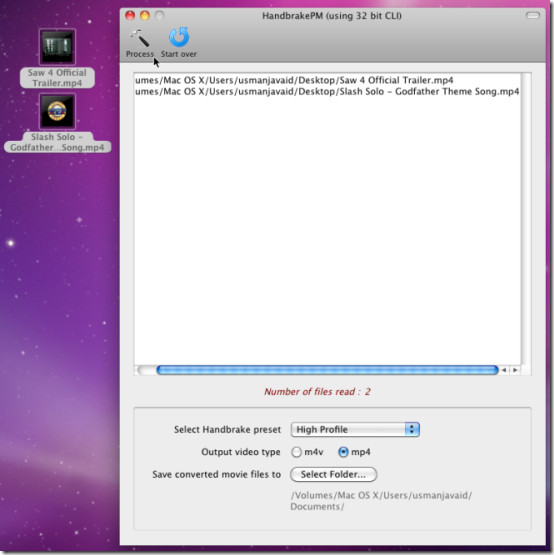
Task: Click the yellow minimize window button
Action: [145, 15]
